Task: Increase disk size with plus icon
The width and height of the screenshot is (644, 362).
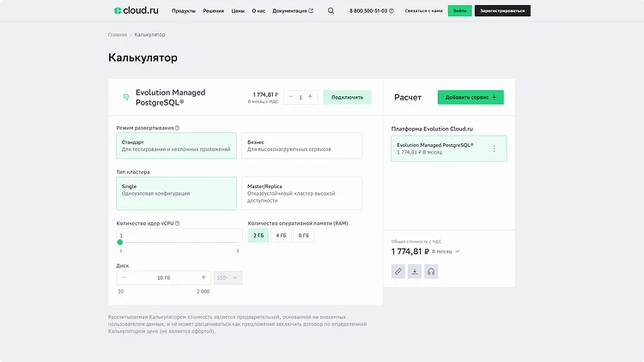Action: pos(204,277)
